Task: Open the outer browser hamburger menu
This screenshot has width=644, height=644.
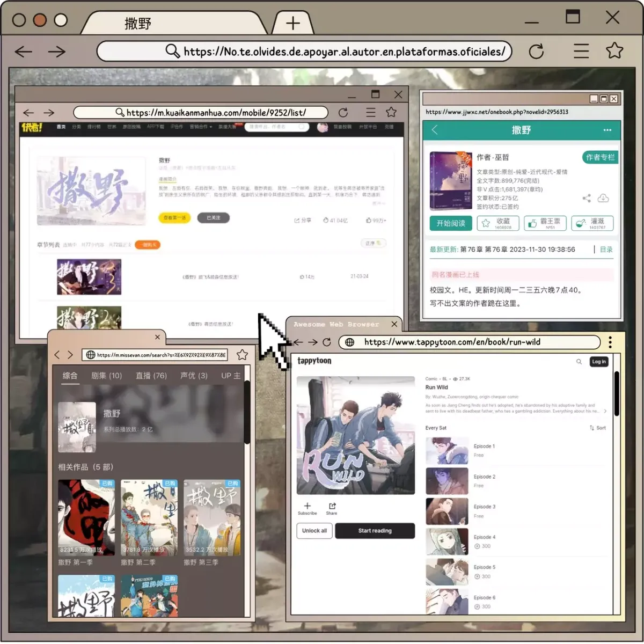Action: pos(581,51)
